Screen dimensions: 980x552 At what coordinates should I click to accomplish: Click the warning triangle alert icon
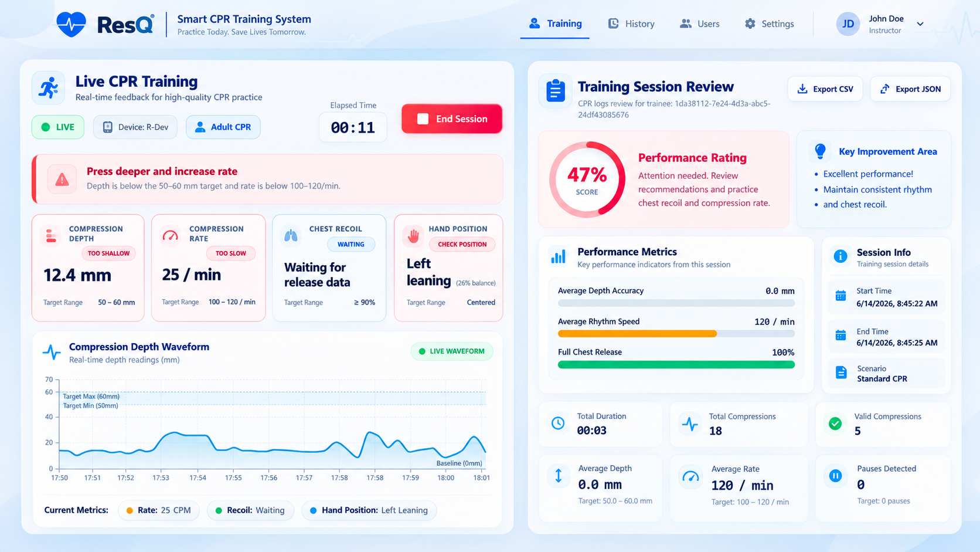[x=62, y=180]
